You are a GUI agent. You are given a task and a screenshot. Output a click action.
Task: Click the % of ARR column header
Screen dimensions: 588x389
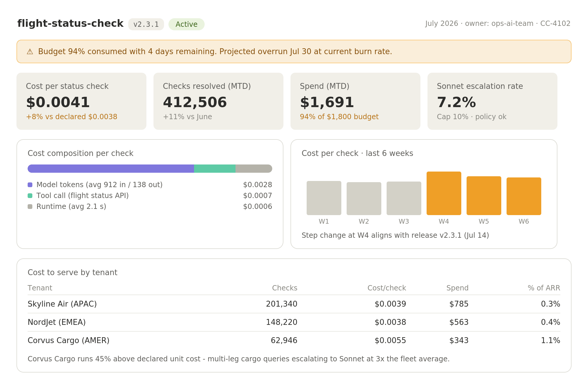coord(544,288)
